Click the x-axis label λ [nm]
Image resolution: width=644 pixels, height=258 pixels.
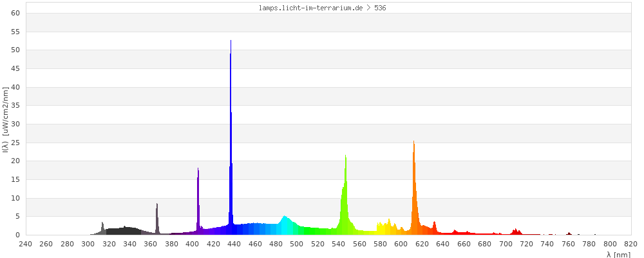pyautogui.click(x=618, y=254)
